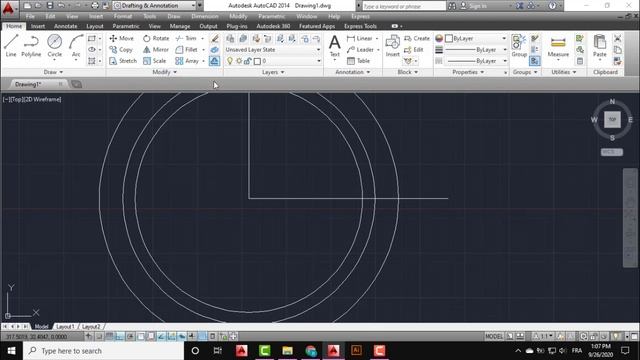Viewport: 640px width, 360px height.
Task: Click the viewport label Top control
Action: tap(16, 99)
